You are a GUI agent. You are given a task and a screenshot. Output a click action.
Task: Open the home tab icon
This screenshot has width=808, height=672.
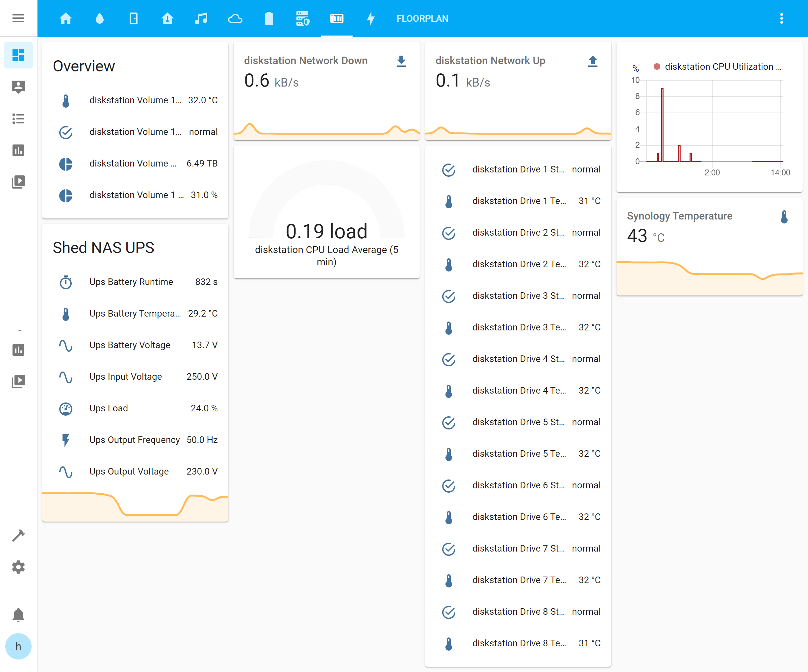pyautogui.click(x=66, y=18)
